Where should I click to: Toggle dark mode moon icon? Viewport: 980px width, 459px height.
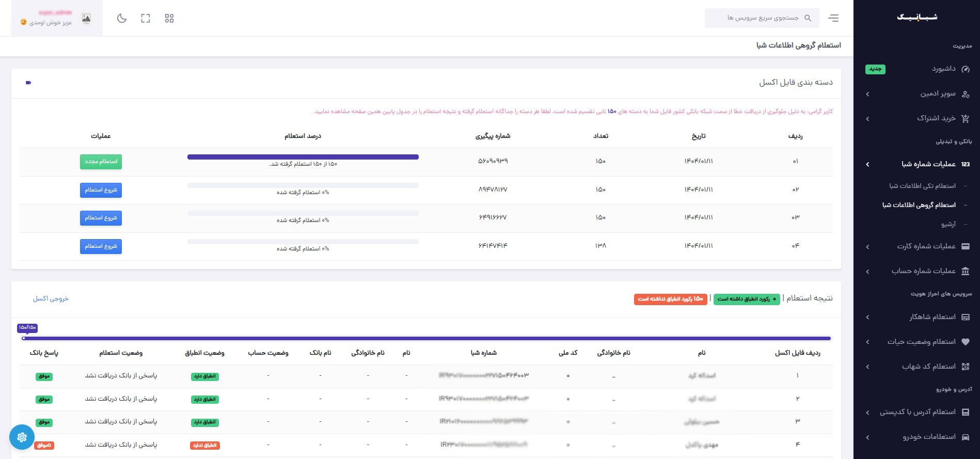click(x=122, y=19)
